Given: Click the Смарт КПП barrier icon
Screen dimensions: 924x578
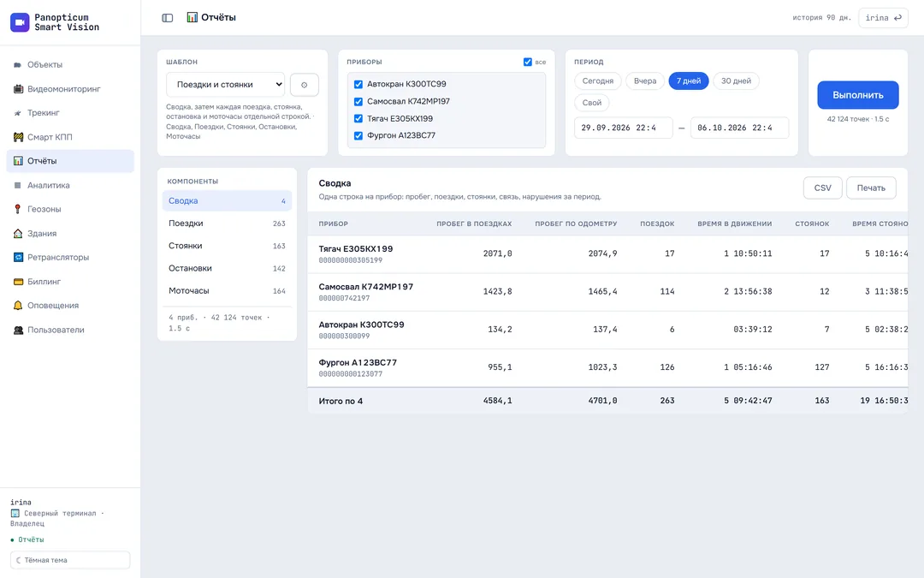Looking at the screenshot, I should click(18, 137).
